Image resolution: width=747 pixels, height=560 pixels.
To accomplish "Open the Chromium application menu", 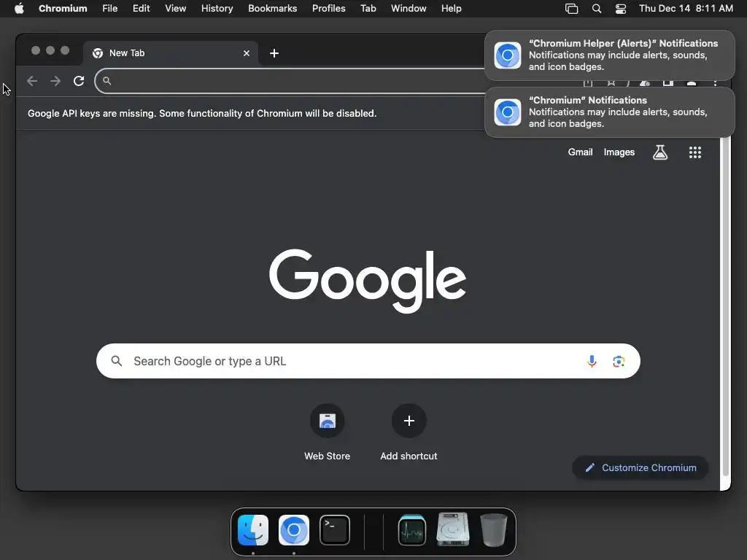I will pos(63,9).
